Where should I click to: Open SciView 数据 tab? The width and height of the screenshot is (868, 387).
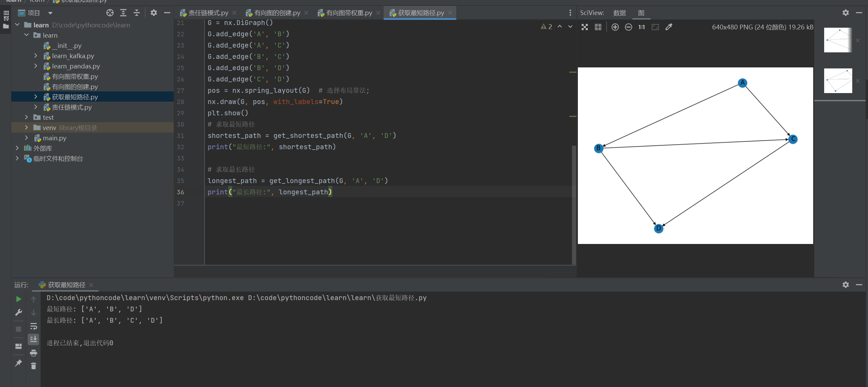[x=619, y=13]
